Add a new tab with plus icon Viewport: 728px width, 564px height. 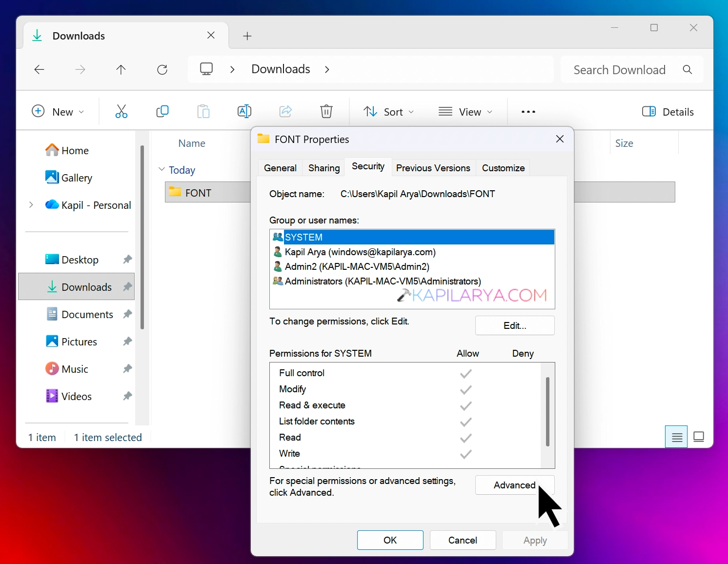pos(247,36)
